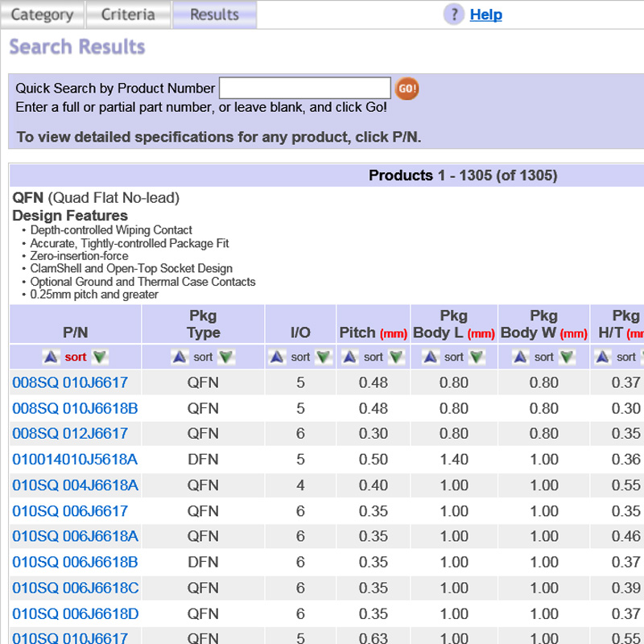Click the orange GO! search button
This screenshot has width=644, height=644.
click(407, 89)
